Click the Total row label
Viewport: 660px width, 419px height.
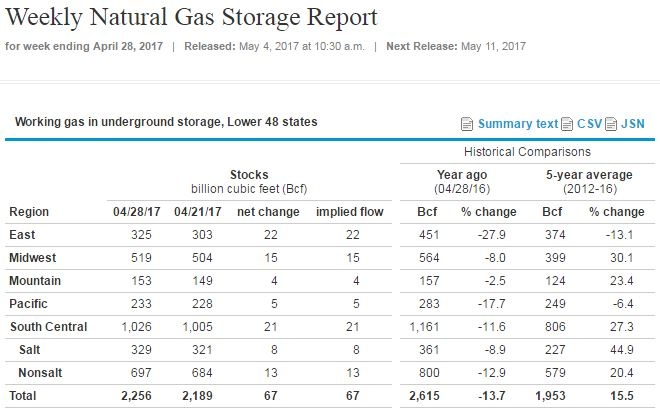coord(25,396)
